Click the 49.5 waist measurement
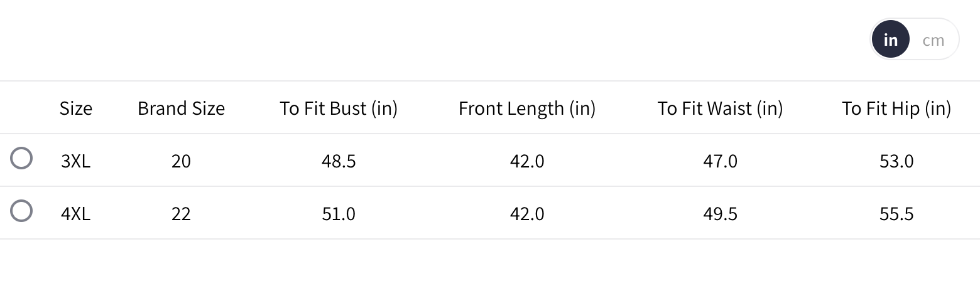Image resolution: width=980 pixels, height=286 pixels. click(x=720, y=214)
